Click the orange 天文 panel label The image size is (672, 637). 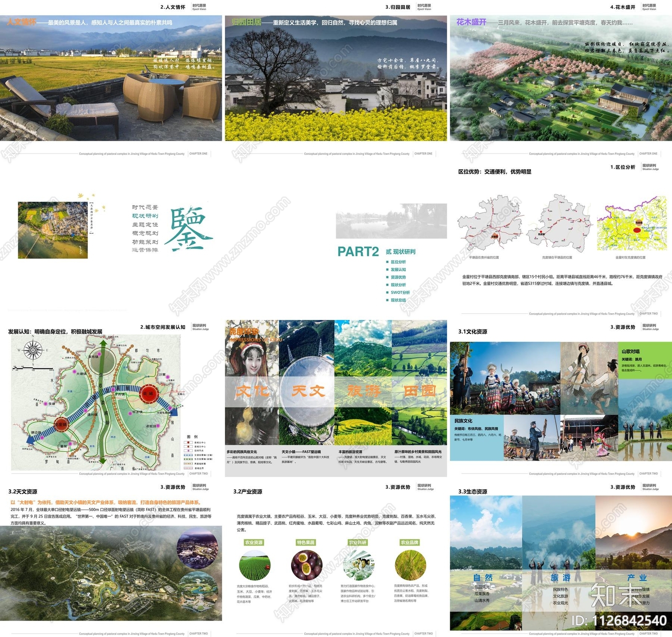point(308,391)
